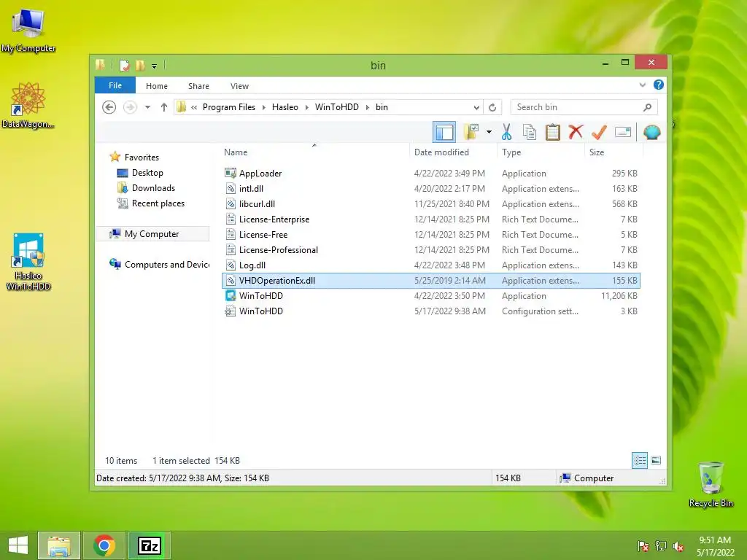Open the Share ribbon tab
Viewport: 747px width, 560px height.
pyautogui.click(x=198, y=86)
